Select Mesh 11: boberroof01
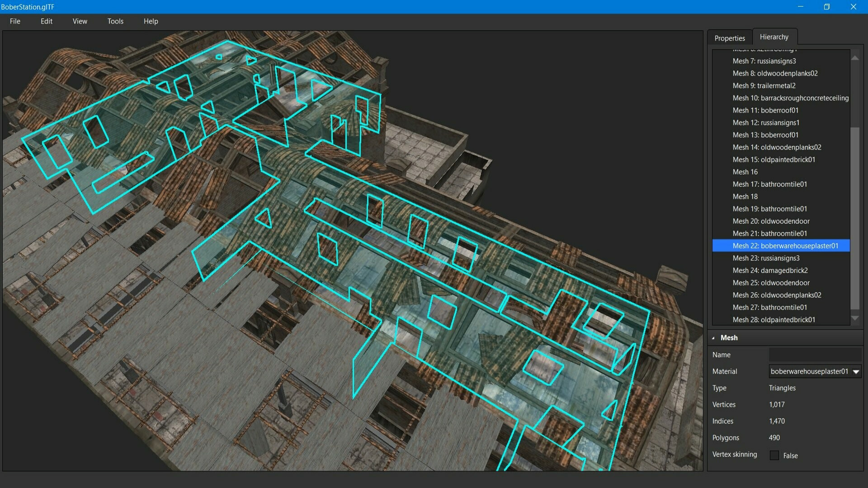 coord(765,110)
